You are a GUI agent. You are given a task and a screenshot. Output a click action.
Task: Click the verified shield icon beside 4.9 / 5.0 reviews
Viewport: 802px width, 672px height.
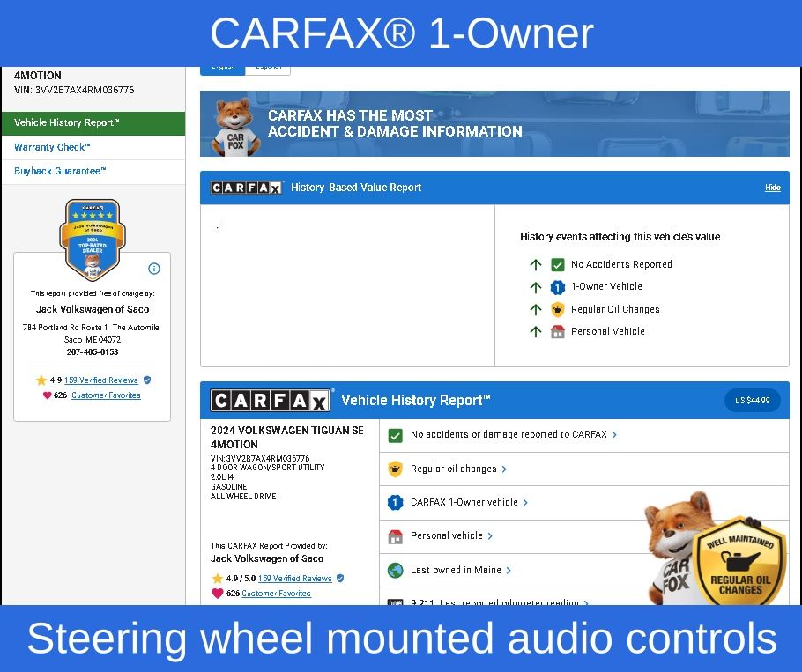point(340,579)
